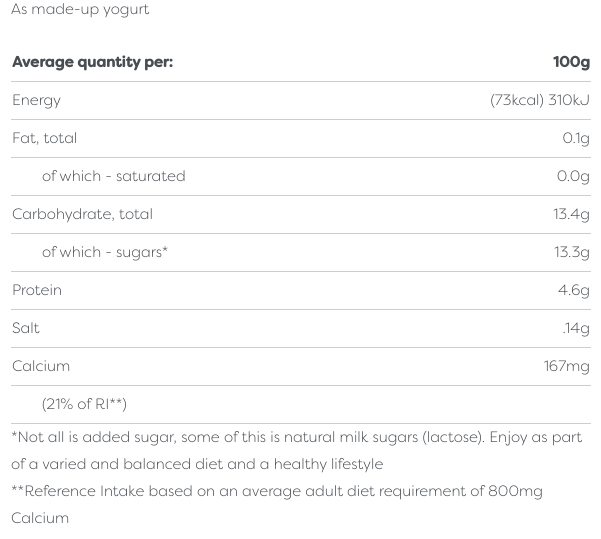Viewport: 601px width, 539px height.
Task: Select the '(73kcal) 310kJ' energy value
Action: 539,100
